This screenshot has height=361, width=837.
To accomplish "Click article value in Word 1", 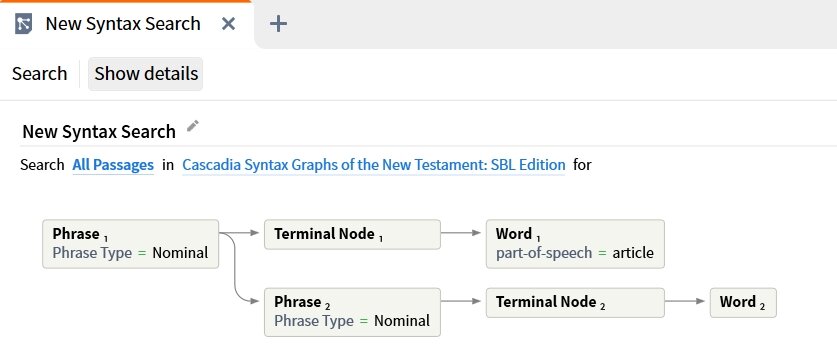I will 633,253.
